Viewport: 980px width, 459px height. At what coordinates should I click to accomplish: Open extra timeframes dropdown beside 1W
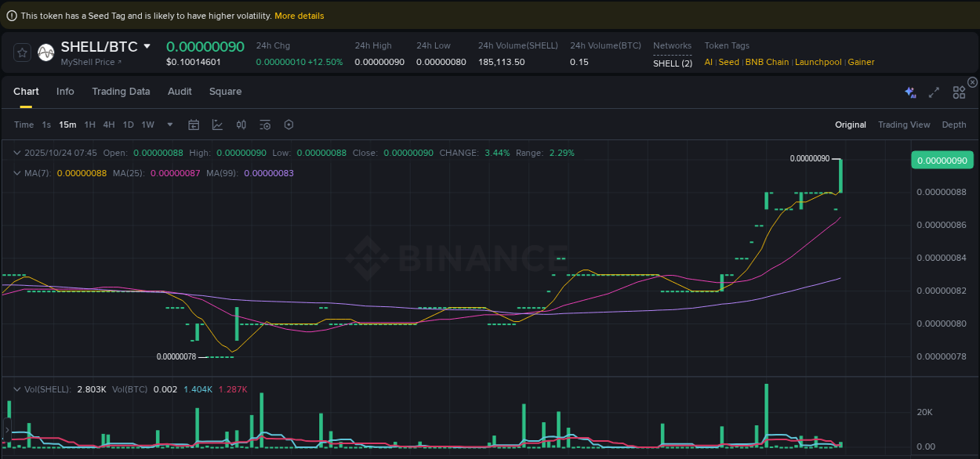(x=169, y=125)
